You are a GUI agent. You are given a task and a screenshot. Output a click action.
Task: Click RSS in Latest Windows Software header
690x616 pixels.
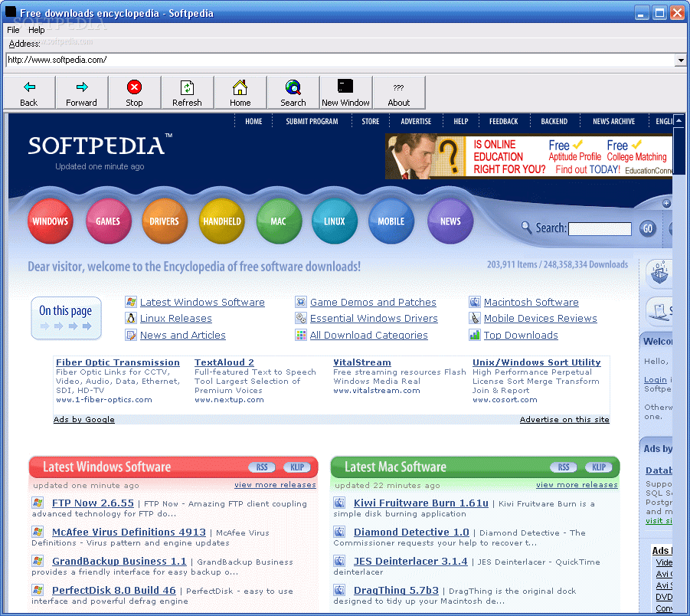tap(262, 467)
